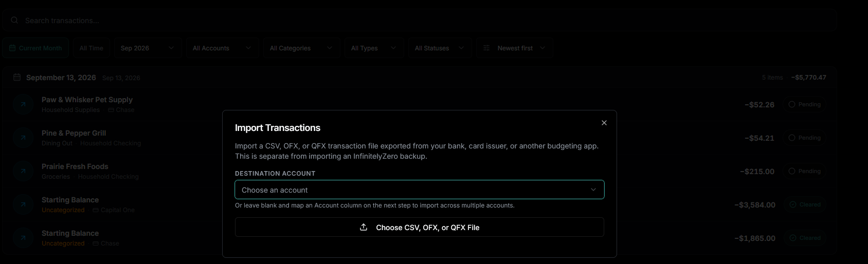Click the search magnifier icon
Screen dimensions: 868x264
click(x=14, y=21)
